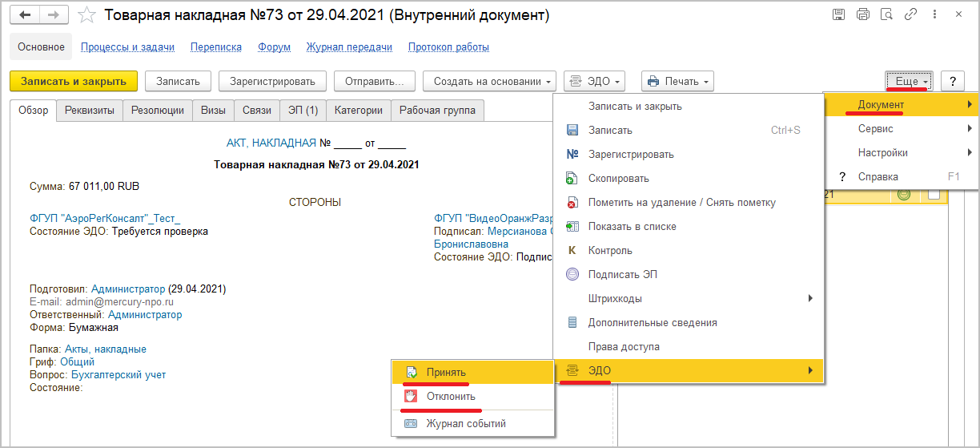
Task: Tick the checkbox in right panel row
Action: click(x=934, y=194)
